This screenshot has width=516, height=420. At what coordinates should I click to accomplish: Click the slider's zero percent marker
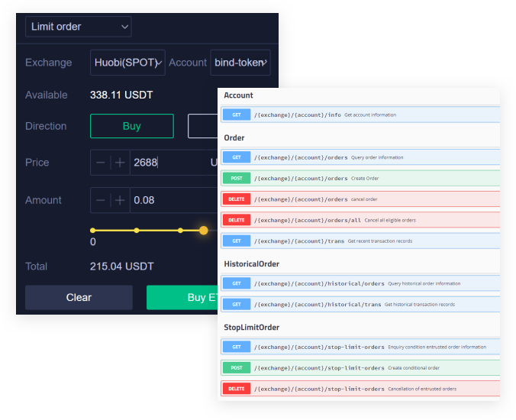coord(93,231)
